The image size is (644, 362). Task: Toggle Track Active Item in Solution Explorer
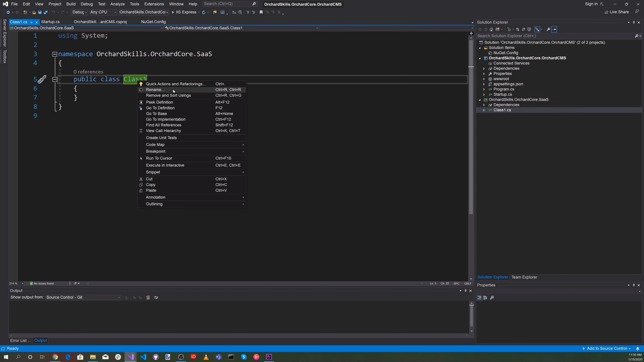(x=537, y=29)
